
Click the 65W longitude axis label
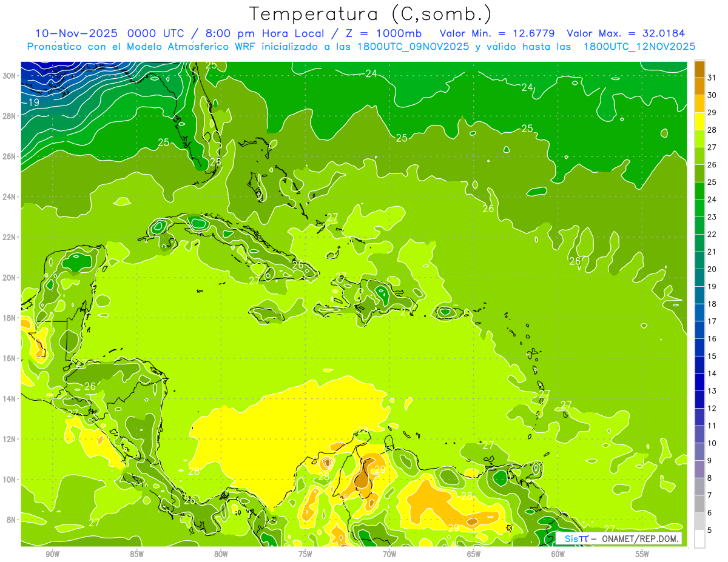pos(474,554)
